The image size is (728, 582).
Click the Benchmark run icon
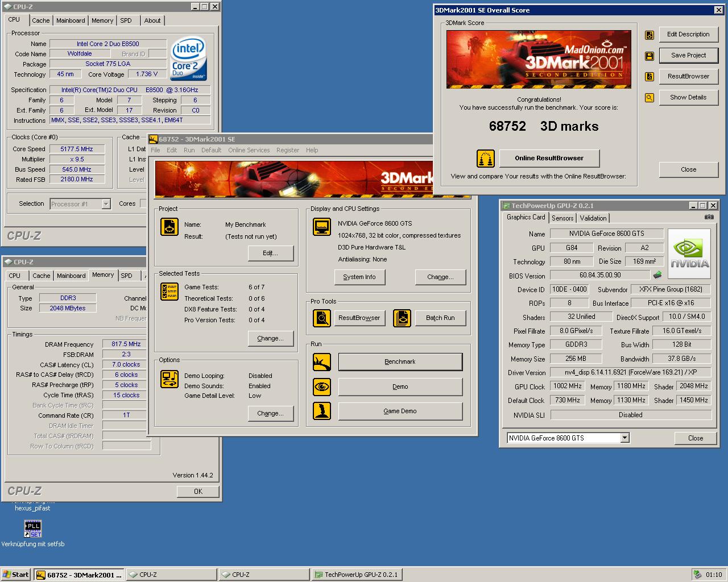322,361
